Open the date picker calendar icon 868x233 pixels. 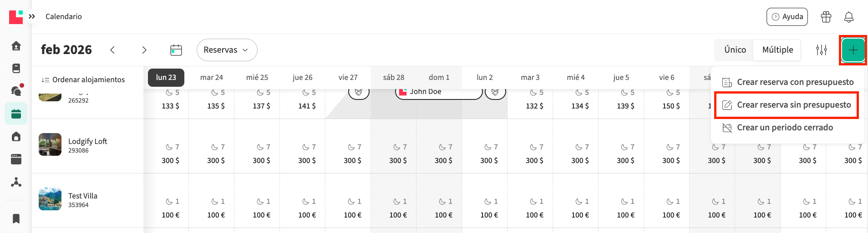point(176,50)
